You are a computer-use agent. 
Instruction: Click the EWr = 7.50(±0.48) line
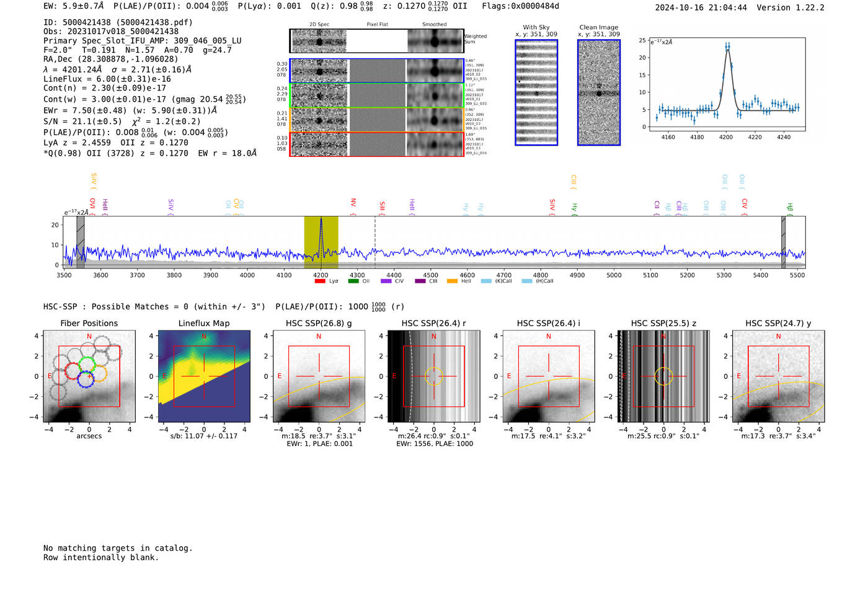click(x=130, y=110)
